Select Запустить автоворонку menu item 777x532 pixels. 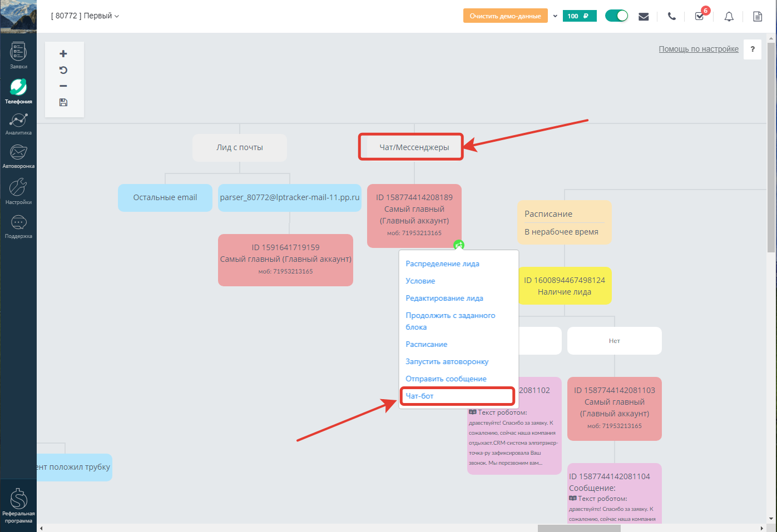[x=447, y=361]
